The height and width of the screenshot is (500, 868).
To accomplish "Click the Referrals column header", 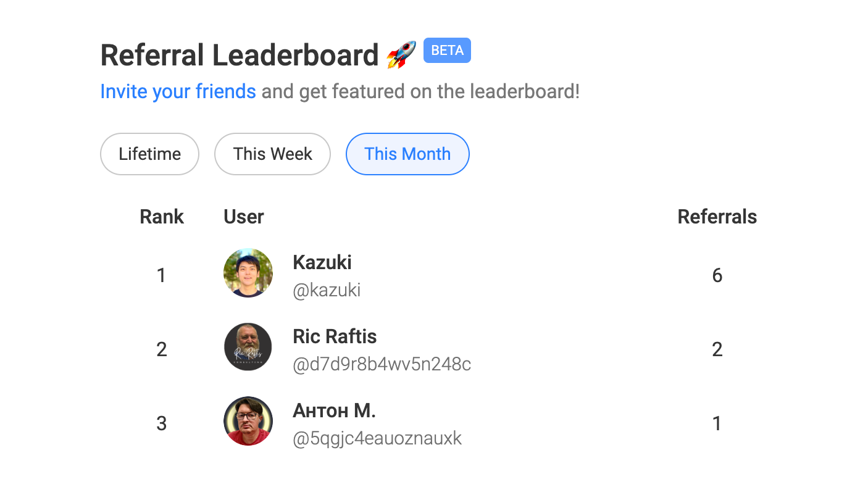I will (x=717, y=217).
